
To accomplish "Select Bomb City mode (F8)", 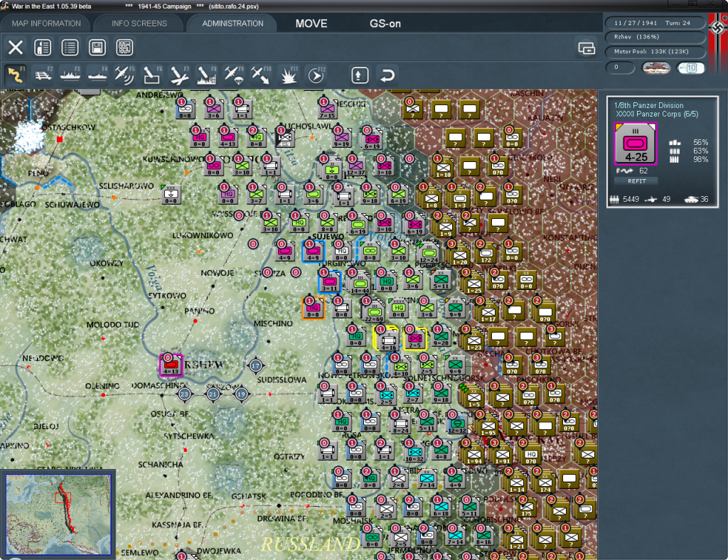I will tap(206, 75).
